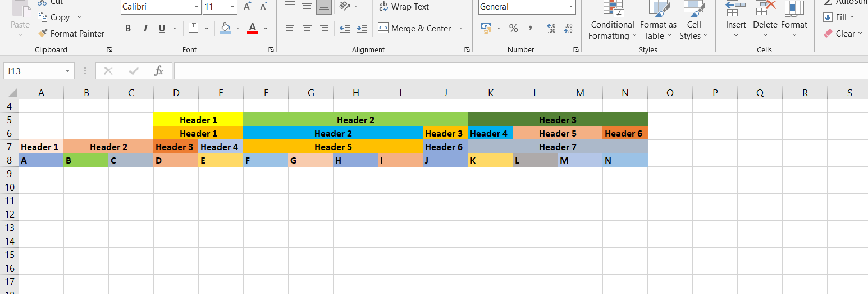The image size is (868, 294).
Task: Click the Increase Font Size icon
Action: (247, 7)
